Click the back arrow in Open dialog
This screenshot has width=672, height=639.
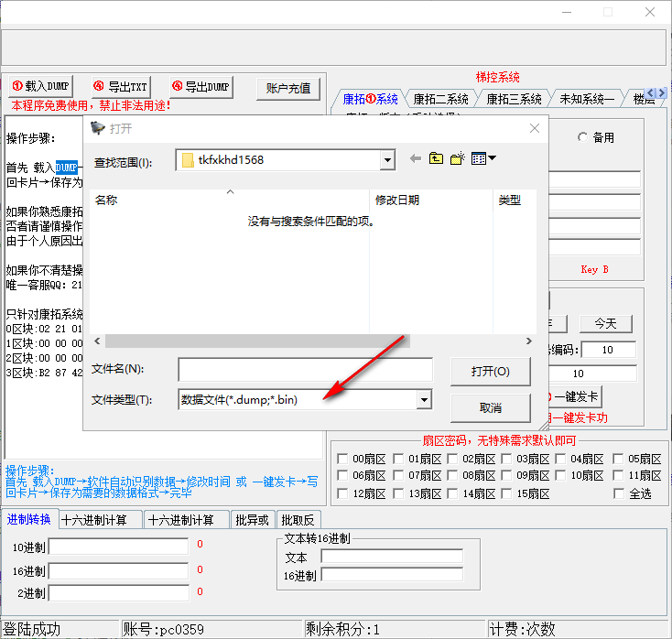[415, 159]
